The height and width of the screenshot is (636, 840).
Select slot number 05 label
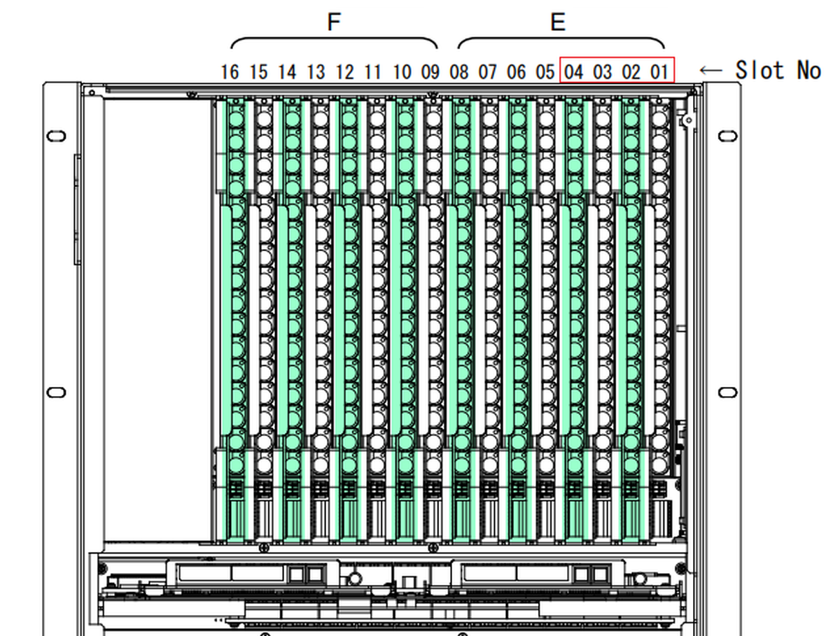545,72
